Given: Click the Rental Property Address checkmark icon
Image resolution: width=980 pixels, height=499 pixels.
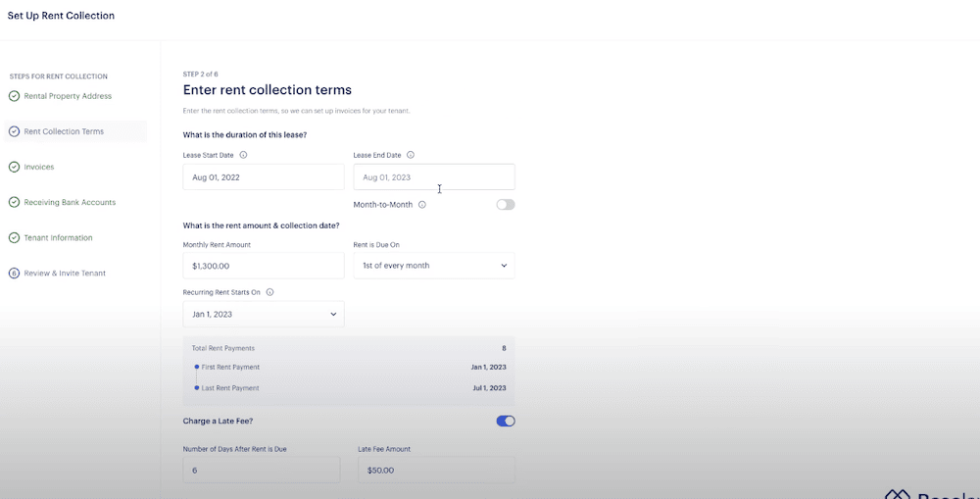Looking at the screenshot, I should (14, 96).
